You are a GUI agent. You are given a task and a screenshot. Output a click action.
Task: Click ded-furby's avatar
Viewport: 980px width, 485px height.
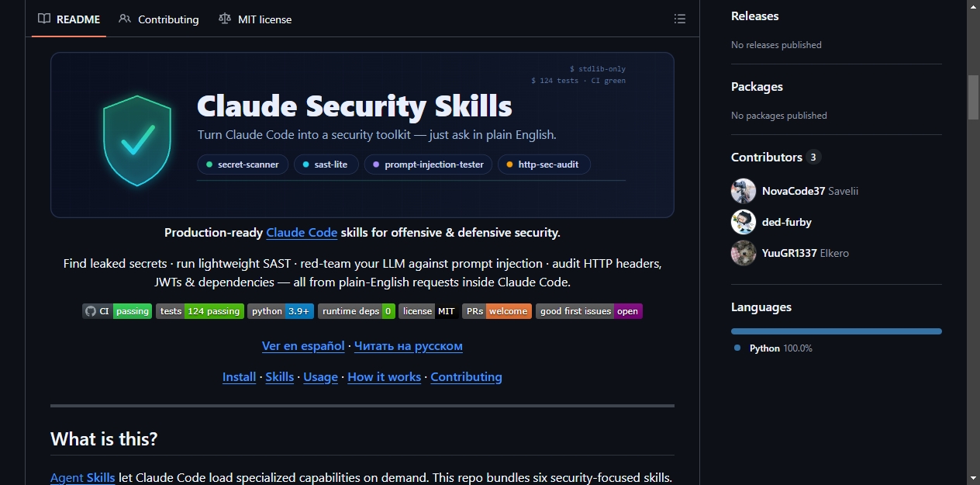pyautogui.click(x=744, y=222)
